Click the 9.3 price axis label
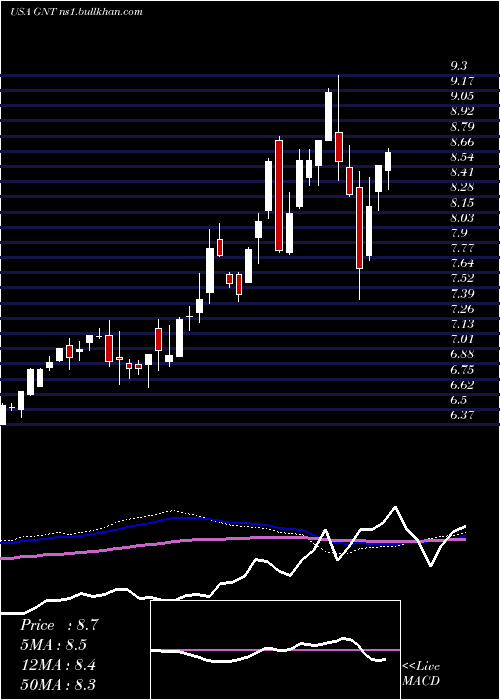This screenshot has height=700, width=500. pos(458,66)
